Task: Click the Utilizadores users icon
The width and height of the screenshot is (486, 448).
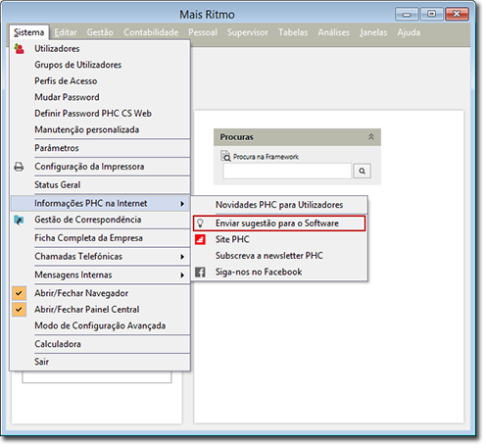Action: (20, 49)
